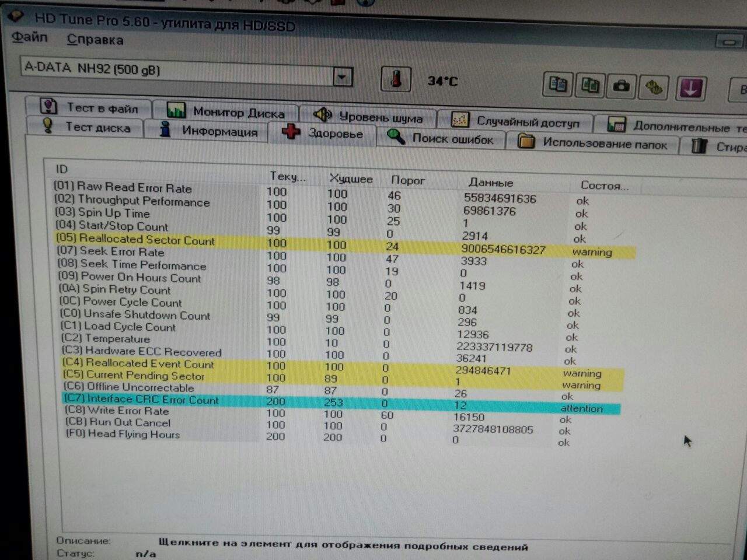The image size is (747, 560).
Task: Click the purple download arrow icon
Action: [691, 89]
